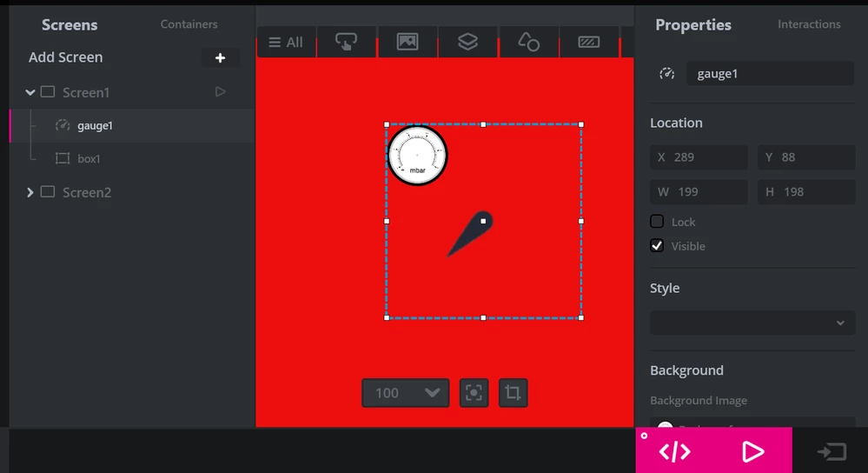
Task: Open the interaction widgets category icon
Action: point(346,42)
